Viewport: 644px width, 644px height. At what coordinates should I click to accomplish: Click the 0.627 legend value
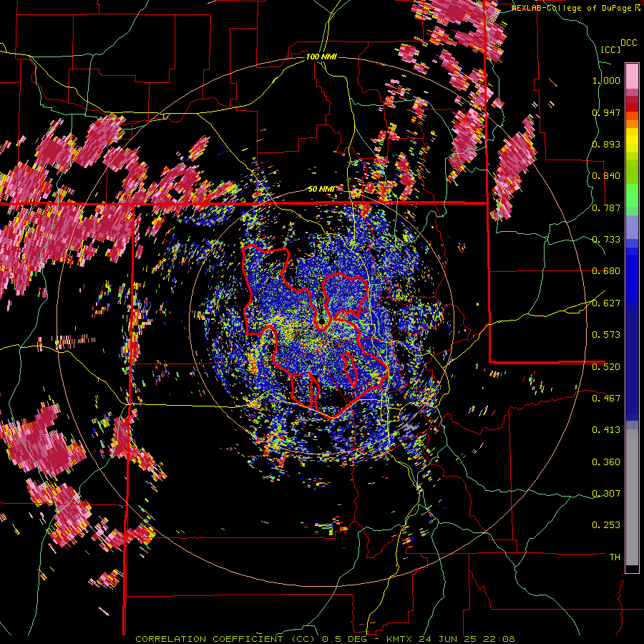tap(606, 303)
